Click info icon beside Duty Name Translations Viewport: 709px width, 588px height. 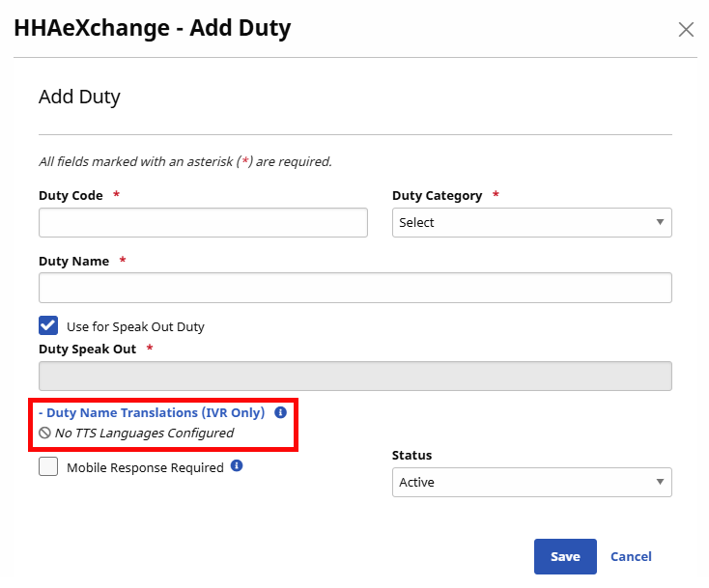pyautogui.click(x=280, y=412)
